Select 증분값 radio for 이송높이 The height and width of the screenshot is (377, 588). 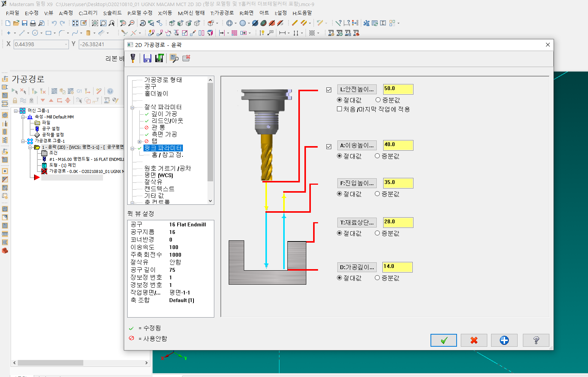[x=377, y=156]
